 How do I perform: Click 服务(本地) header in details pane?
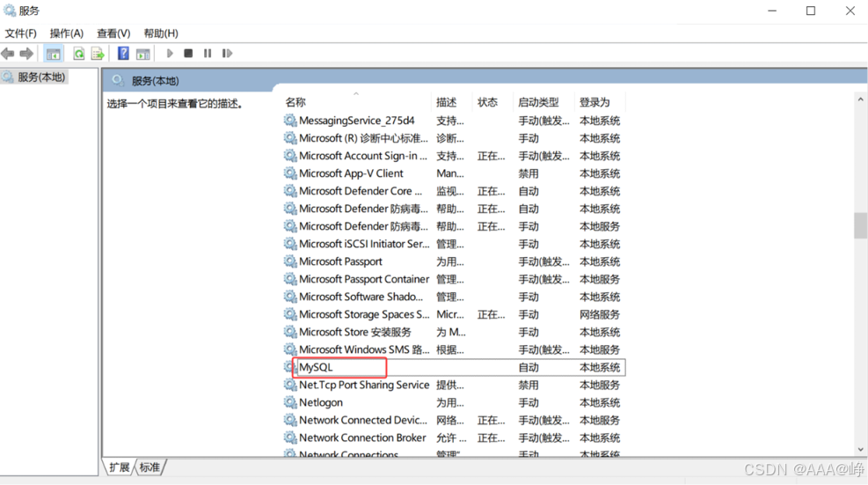[x=155, y=81]
